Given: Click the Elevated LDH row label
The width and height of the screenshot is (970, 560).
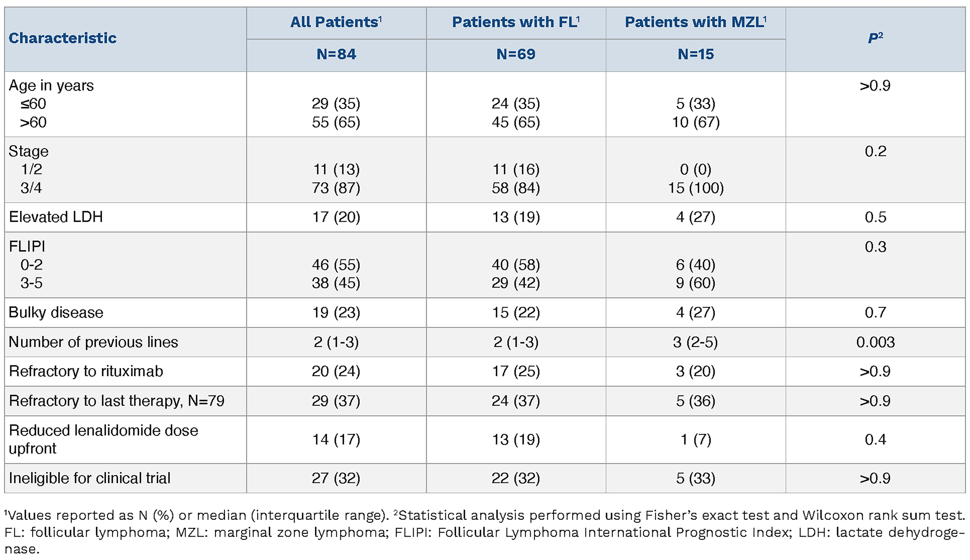Looking at the screenshot, I should (x=56, y=217).
